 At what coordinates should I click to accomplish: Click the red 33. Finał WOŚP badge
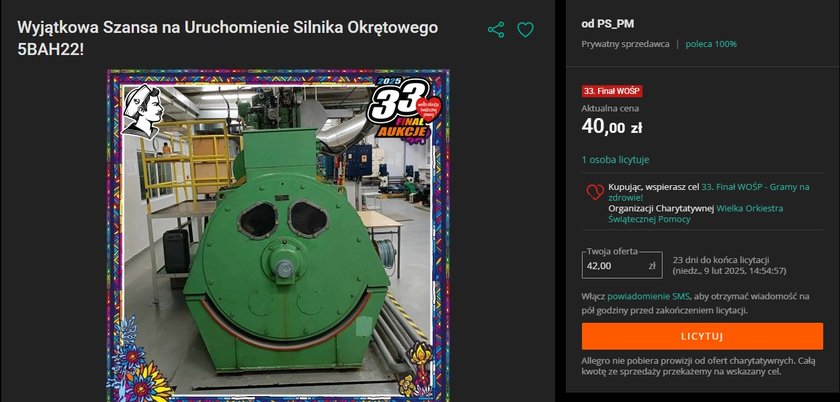click(x=612, y=91)
